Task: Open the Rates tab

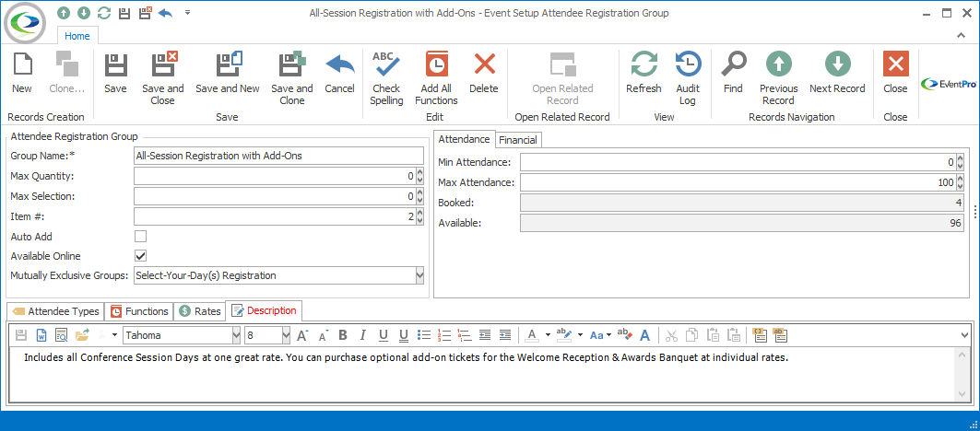Action: pyautogui.click(x=200, y=311)
